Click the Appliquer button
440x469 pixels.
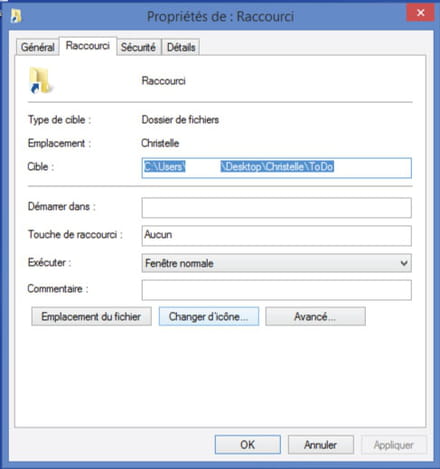pos(394,444)
